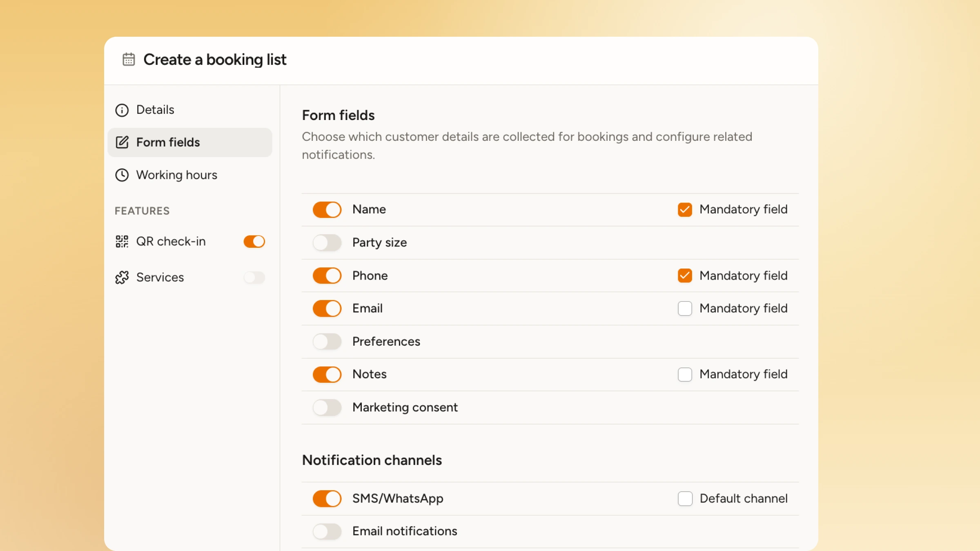Screen dimensions: 980x551
Task: Click the Form fields main heading
Action: [338, 115]
